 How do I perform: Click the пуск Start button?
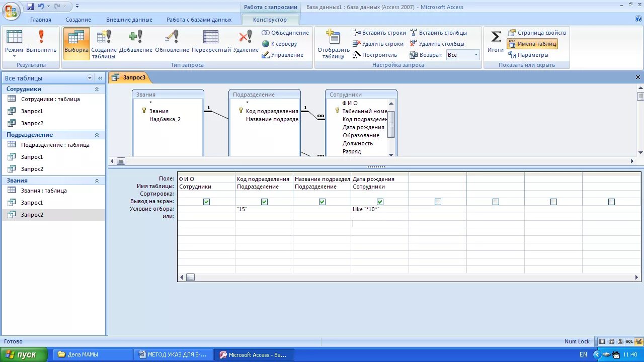(x=24, y=354)
